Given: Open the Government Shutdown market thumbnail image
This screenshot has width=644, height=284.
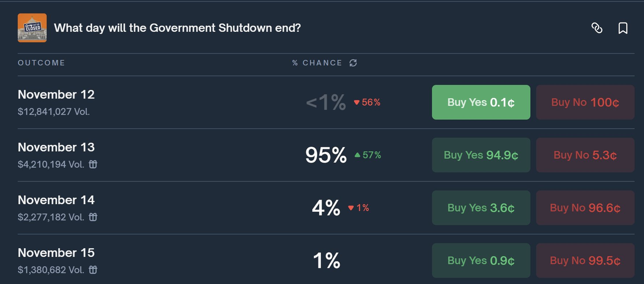Looking at the screenshot, I should 32,28.
